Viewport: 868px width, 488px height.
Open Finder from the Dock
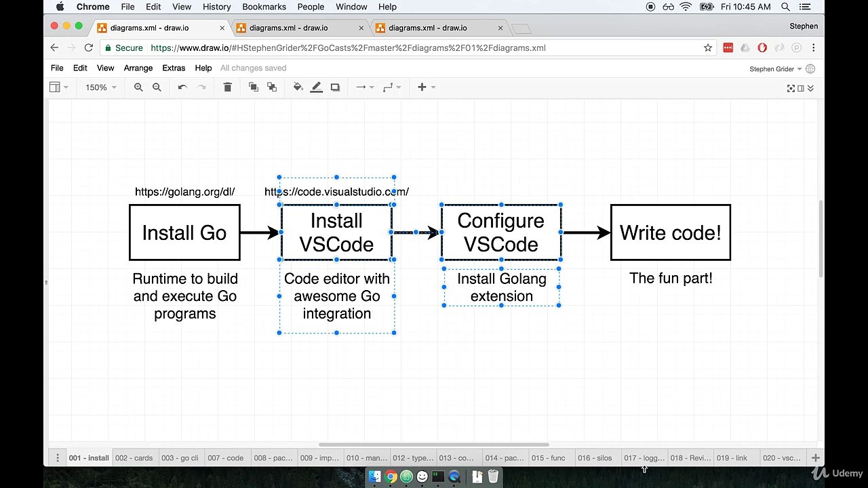tap(374, 476)
